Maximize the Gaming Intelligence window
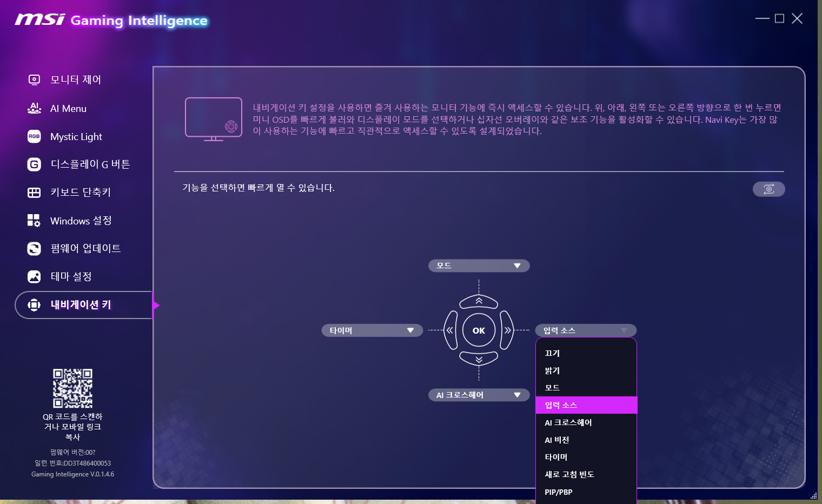Screen dimensions: 822x504 pyautogui.click(x=779, y=18)
